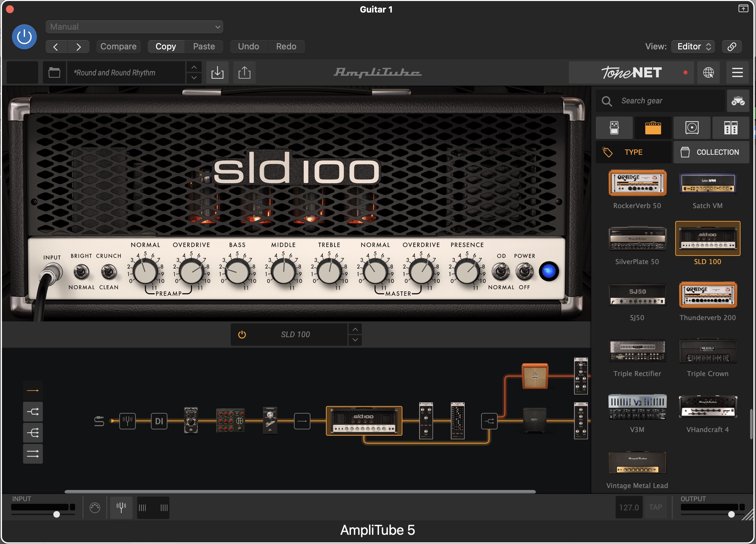Toggle the bottom bar tuner button
Image resolution: width=756 pixels, height=544 pixels.
121,507
